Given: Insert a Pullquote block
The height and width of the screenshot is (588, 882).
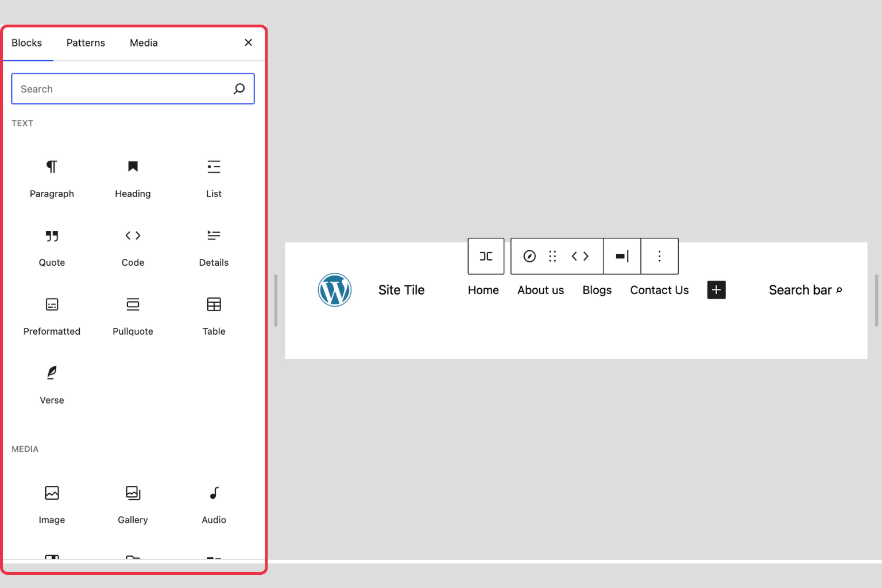Looking at the screenshot, I should pos(133,316).
